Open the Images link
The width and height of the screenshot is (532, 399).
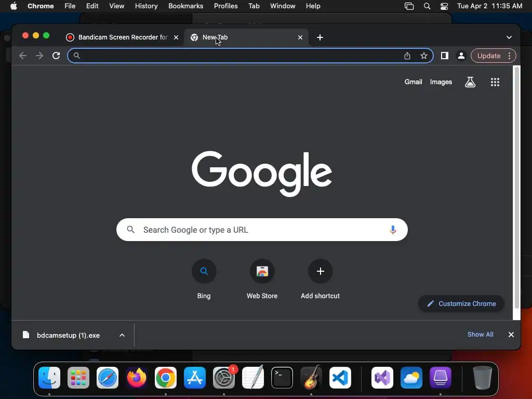coord(441,82)
